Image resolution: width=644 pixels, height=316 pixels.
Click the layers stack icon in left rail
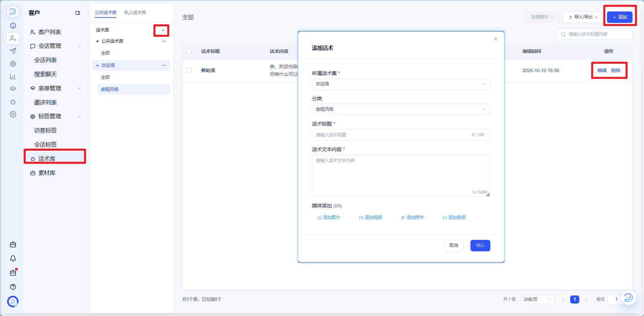tap(13, 89)
